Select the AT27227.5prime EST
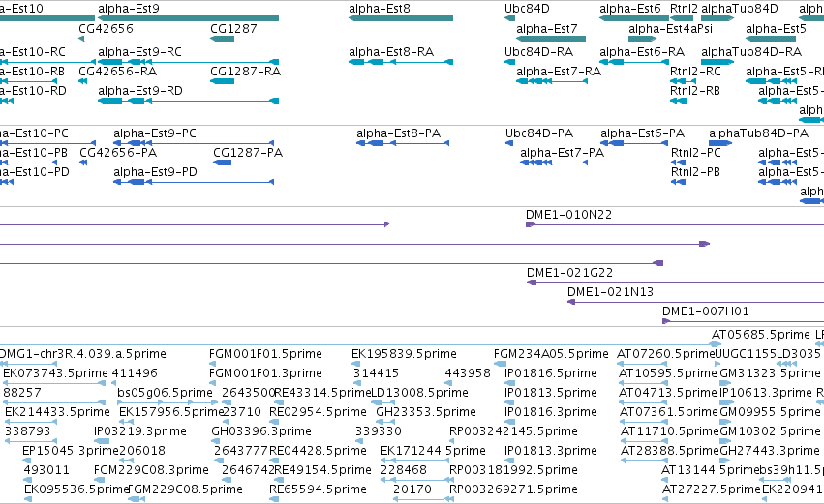 665,499
